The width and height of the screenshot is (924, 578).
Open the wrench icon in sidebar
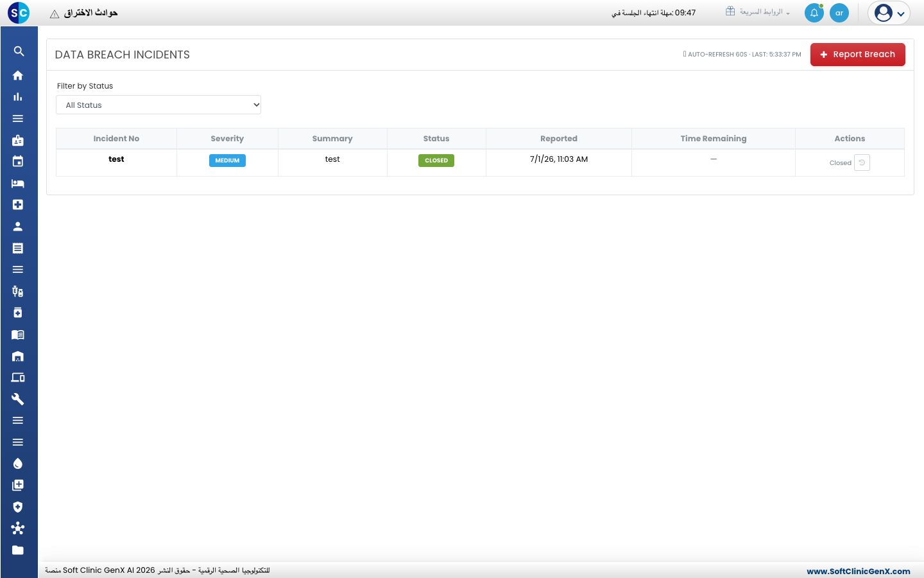pos(18,399)
